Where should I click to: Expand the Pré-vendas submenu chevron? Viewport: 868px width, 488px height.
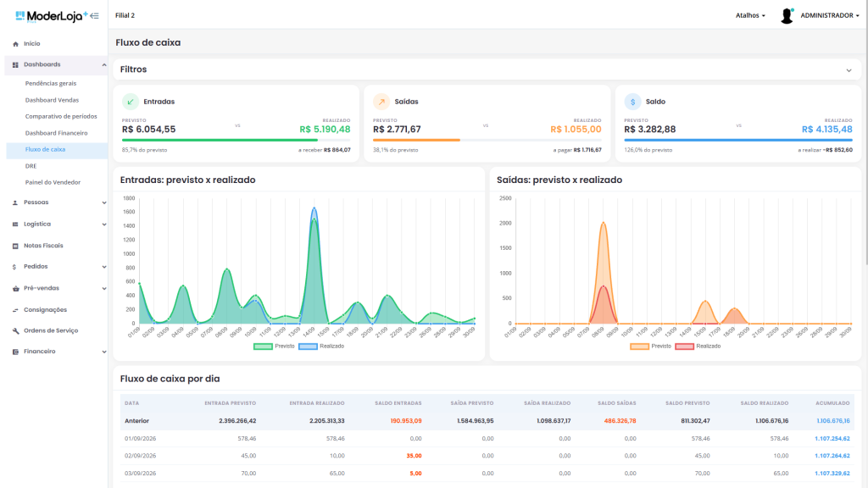[103, 289]
